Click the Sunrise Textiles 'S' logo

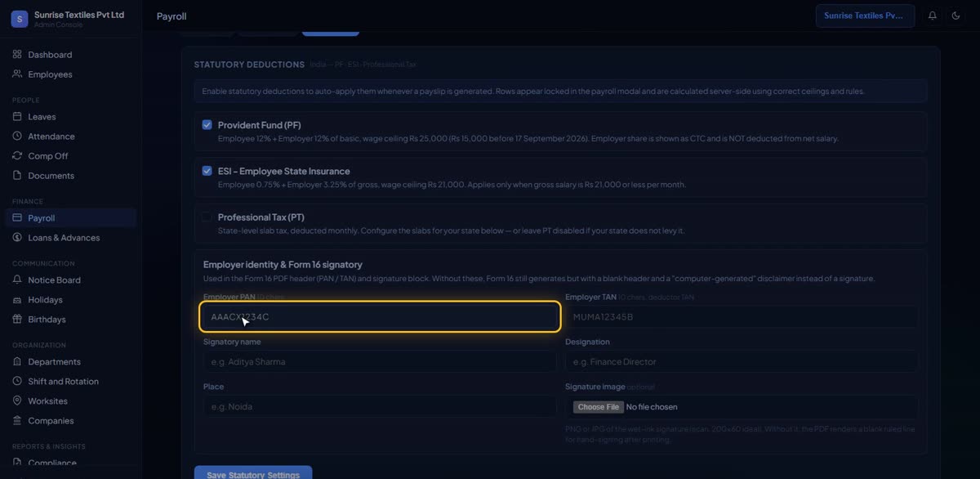pyautogui.click(x=20, y=20)
